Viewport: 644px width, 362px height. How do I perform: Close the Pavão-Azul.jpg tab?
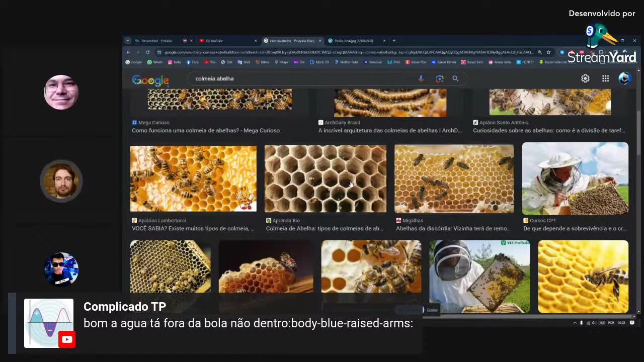coord(384,41)
